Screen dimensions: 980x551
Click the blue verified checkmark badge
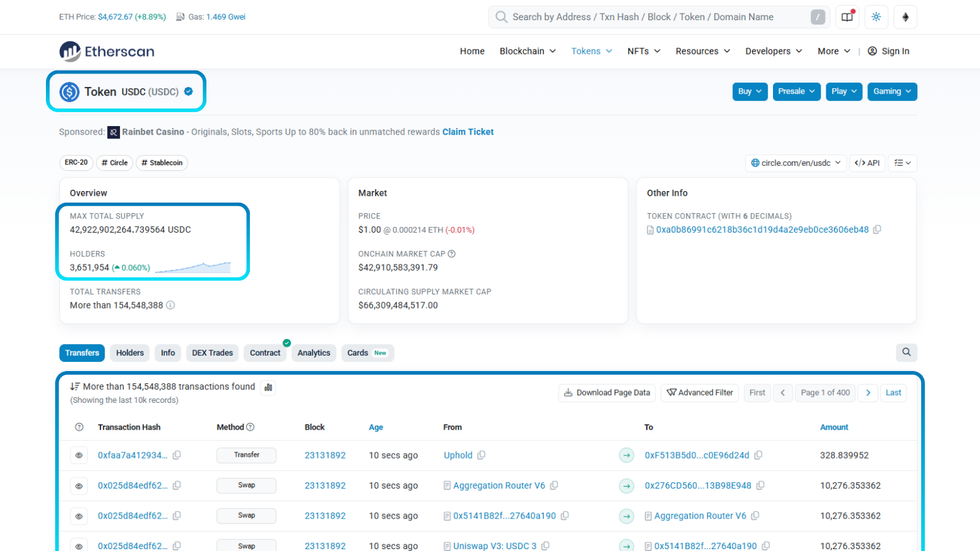(189, 91)
